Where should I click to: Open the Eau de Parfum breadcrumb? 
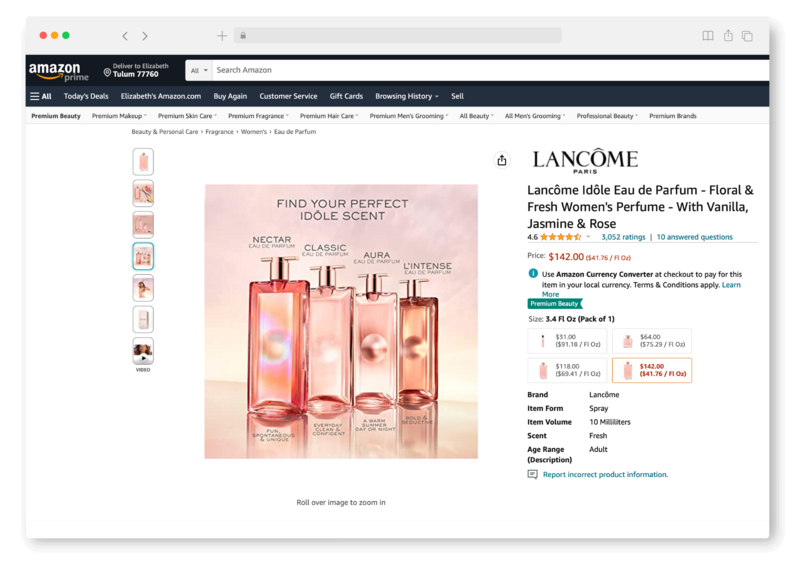(x=295, y=132)
